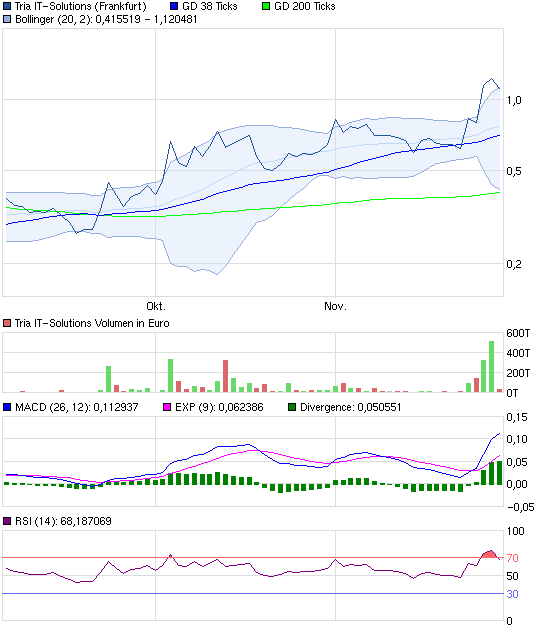Click the 1,0 price axis label

pyautogui.click(x=514, y=100)
